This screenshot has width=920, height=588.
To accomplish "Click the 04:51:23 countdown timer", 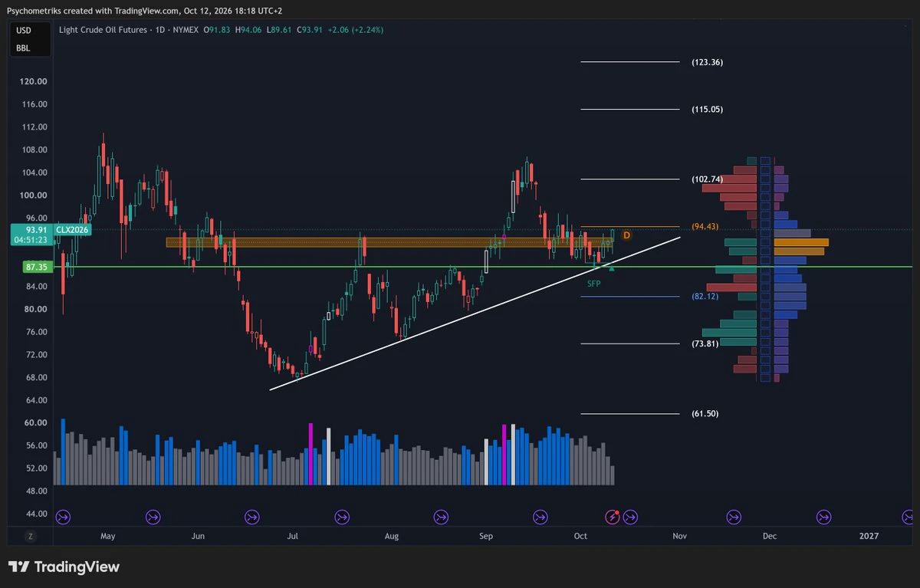I will click(31, 239).
